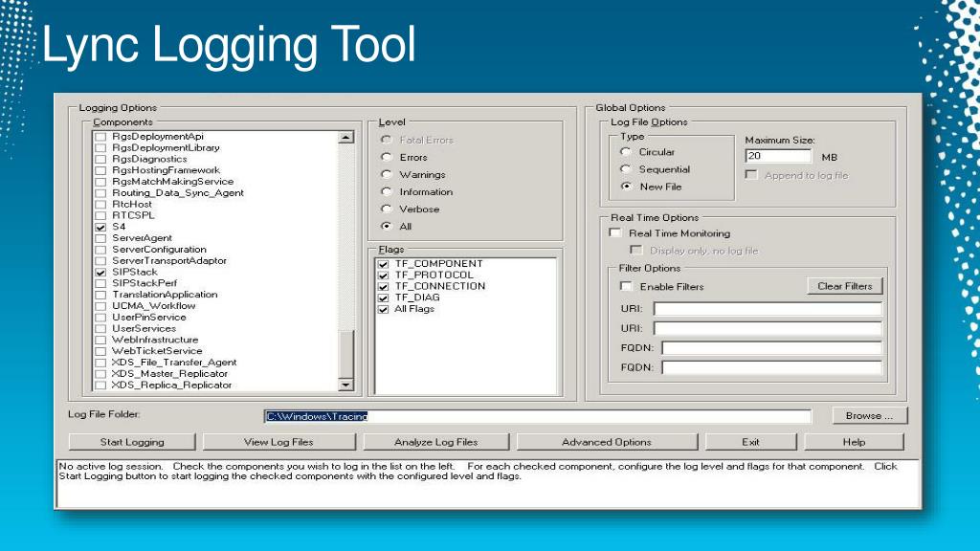Select the Sequential log type
The height and width of the screenshot is (551, 980).
pyautogui.click(x=626, y=169)
